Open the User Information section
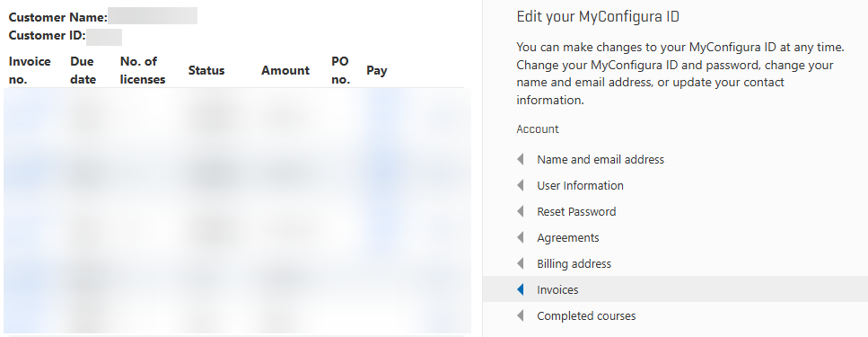868x337 pixels. 580,186
